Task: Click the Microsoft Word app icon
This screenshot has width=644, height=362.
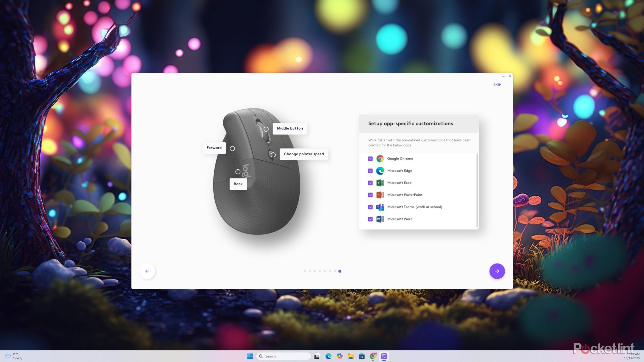Action: coord(380,219)
